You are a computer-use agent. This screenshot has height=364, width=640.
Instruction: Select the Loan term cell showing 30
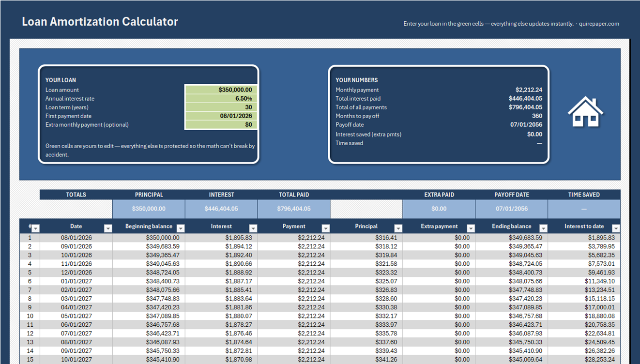pyautogui.click(x=221, y=107)
